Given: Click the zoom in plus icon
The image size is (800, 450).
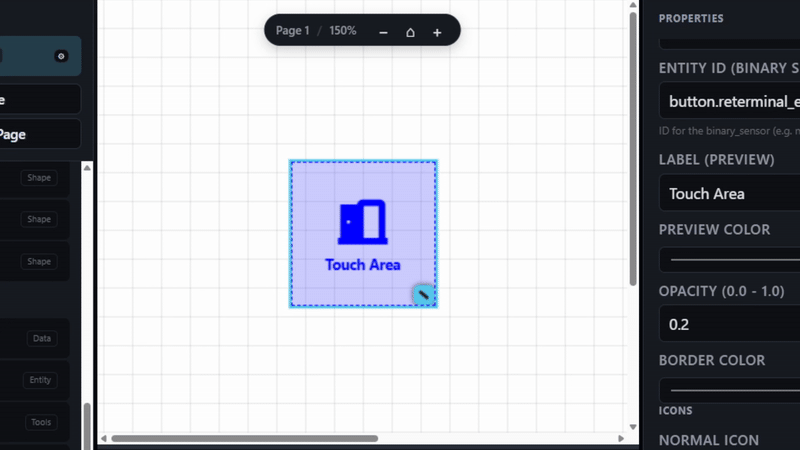Looking at the screenshot, I should tap(437, 32).
